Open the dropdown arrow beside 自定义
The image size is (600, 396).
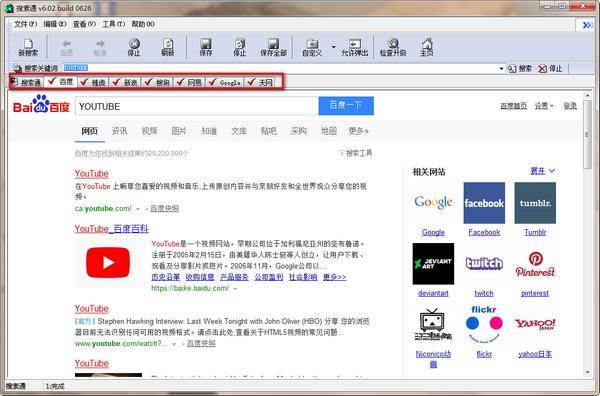click(334, 47)
